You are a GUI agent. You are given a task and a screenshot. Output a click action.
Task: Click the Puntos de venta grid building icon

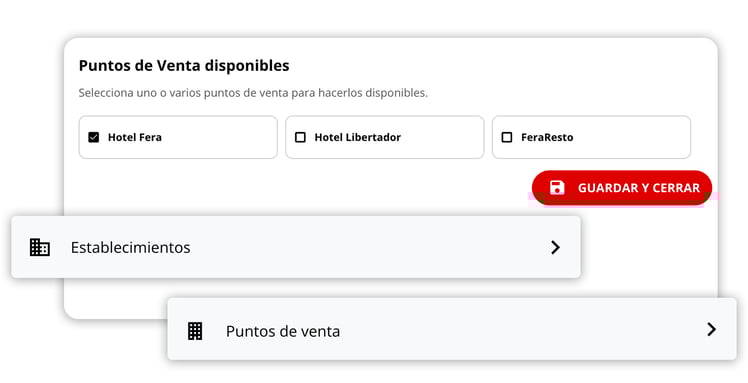pos(195,331)
